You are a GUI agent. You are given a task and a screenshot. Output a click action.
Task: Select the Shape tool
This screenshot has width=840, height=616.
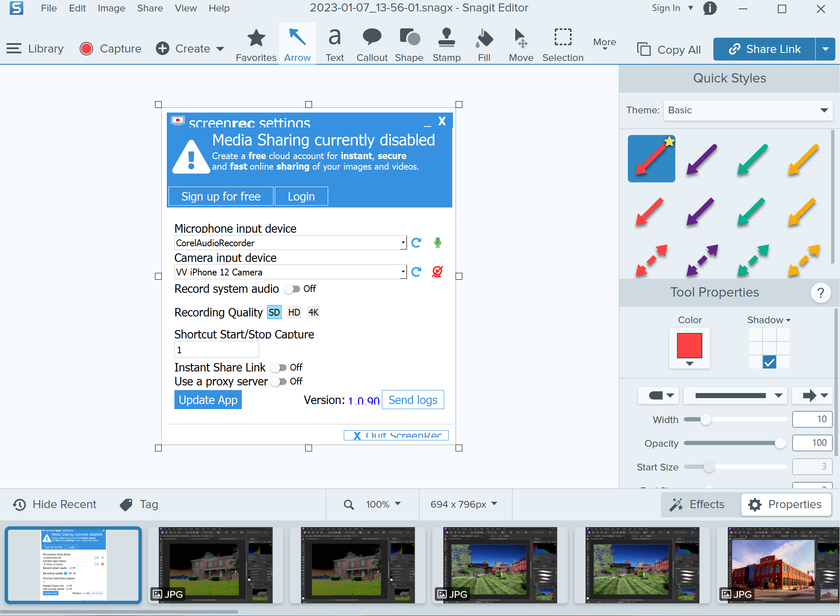[409, 44]
